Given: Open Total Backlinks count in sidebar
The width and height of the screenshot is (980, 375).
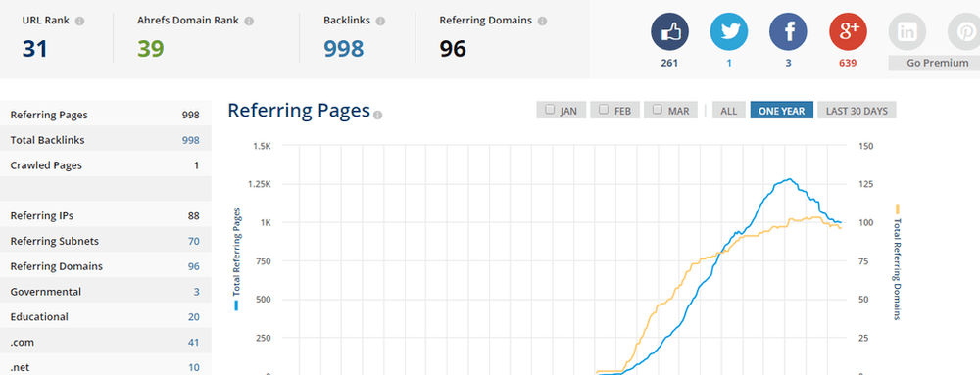Looking at the screenshot, I should 191,140.
